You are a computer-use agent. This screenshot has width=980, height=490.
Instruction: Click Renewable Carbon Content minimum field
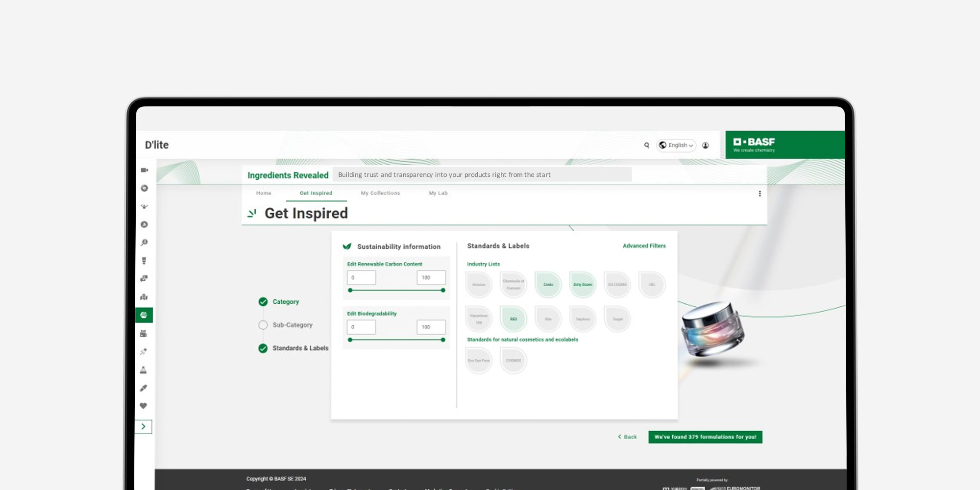pyautogui.click(x=362, y=277)
